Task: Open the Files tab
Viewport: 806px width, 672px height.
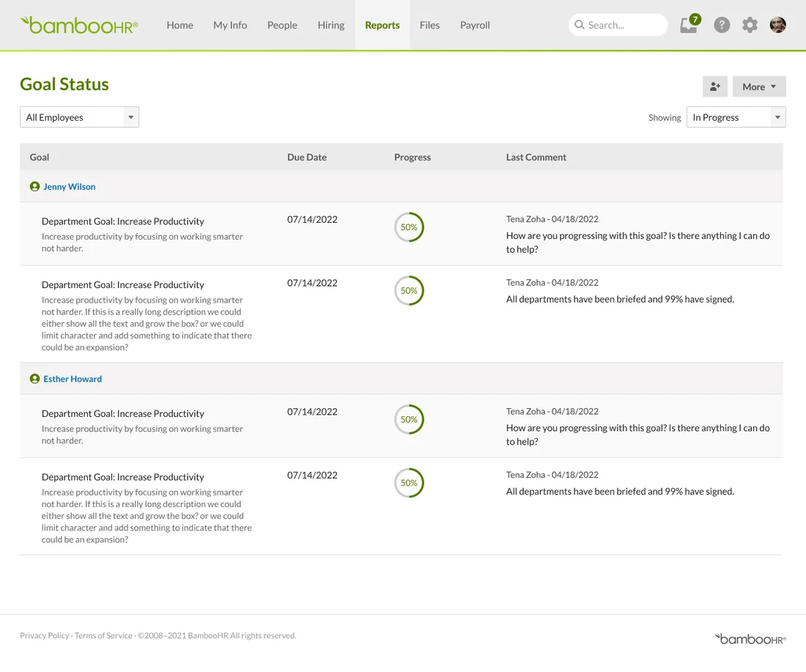Action: [429, 25]
